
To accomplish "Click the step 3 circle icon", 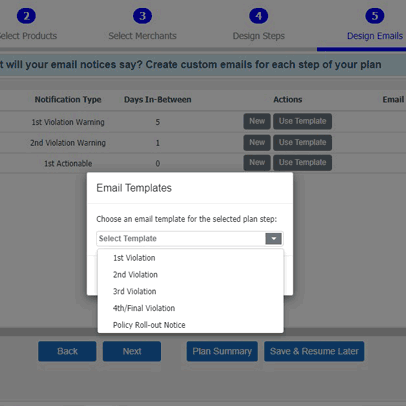I will click(x=142, y=16).
